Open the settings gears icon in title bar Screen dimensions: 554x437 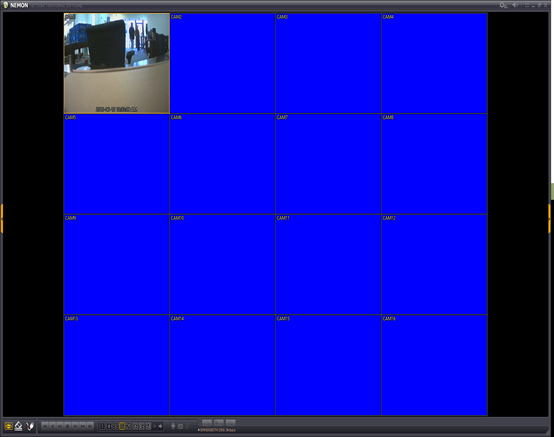tap(503, 5)
